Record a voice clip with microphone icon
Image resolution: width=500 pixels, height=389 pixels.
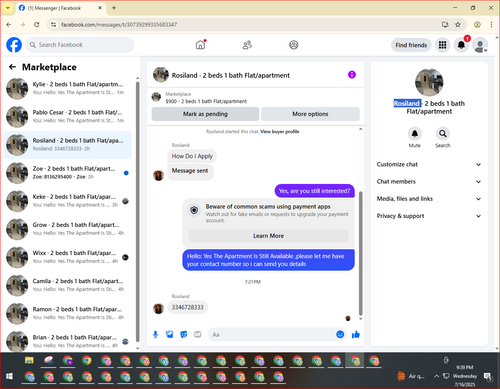coord(155,334)
